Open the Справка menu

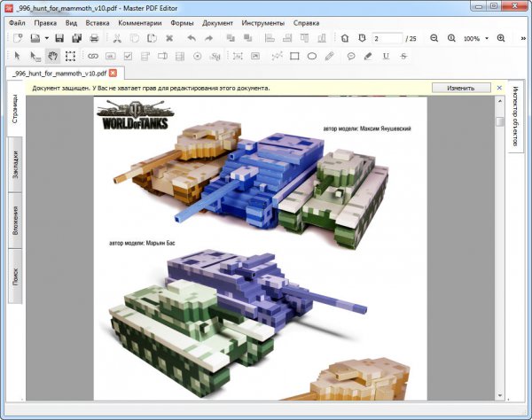307,23
